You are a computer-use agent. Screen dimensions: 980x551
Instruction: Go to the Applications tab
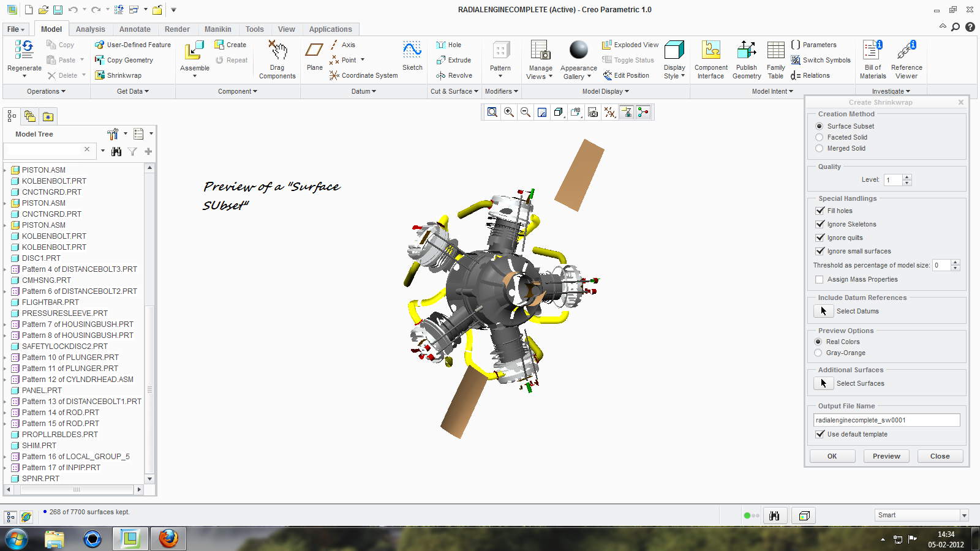(331, 29)
